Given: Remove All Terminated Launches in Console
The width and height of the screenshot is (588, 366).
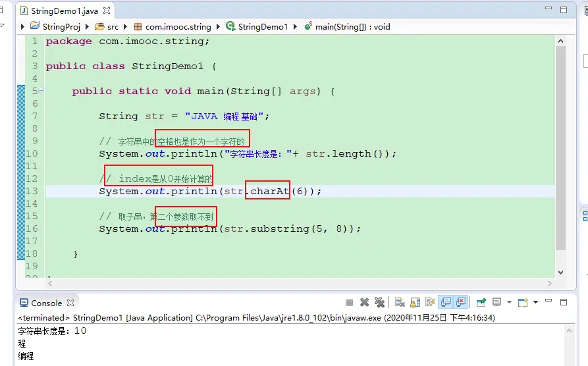Looking at the screenshot, I should point(379,303).
